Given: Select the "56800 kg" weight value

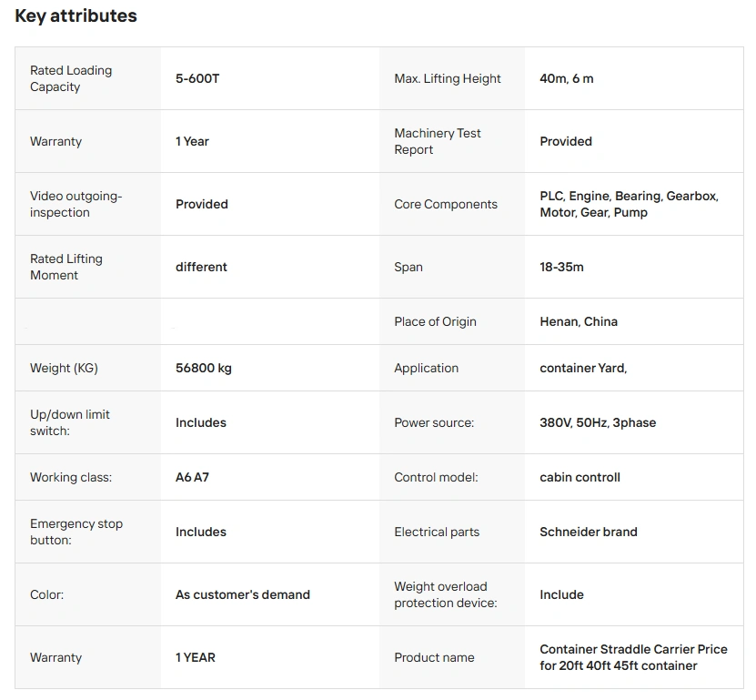Looking at the screenshot, I should [204, 368].
